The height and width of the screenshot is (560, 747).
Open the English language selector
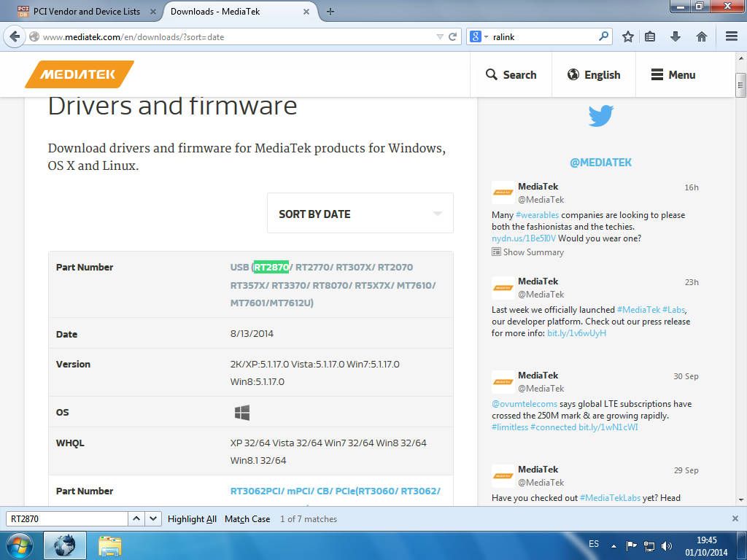pos(593,74)
